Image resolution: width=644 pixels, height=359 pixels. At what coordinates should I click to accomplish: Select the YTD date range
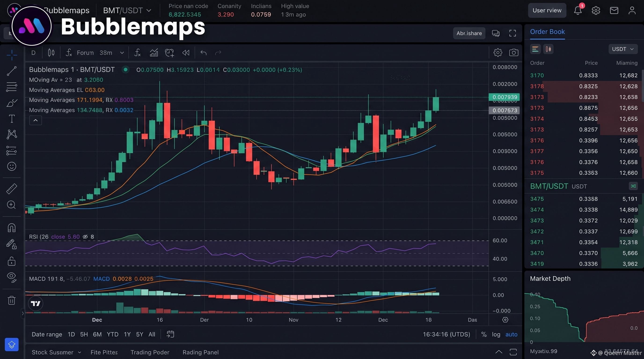(x=113, y=334)
